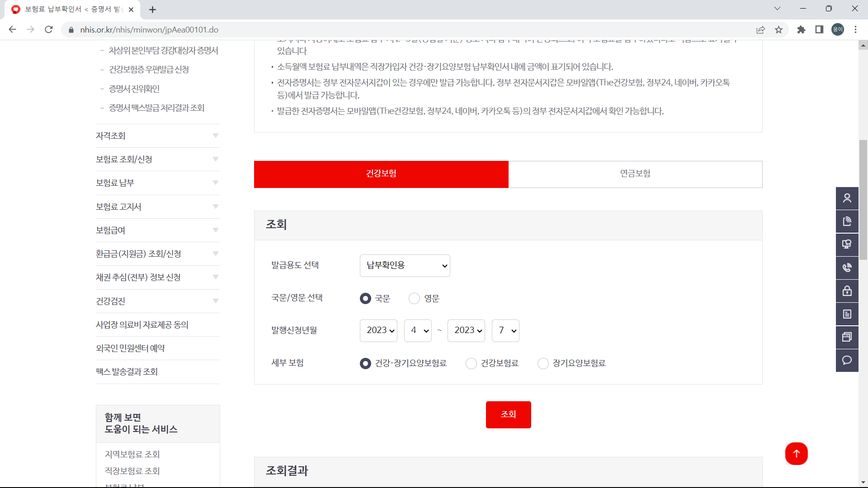Switch to the 연금보험 tab

tap(635, 174)
